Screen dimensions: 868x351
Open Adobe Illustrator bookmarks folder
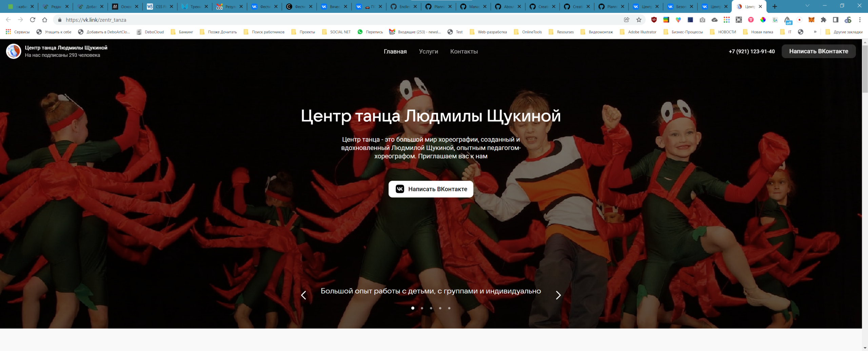tap(638, 32)
